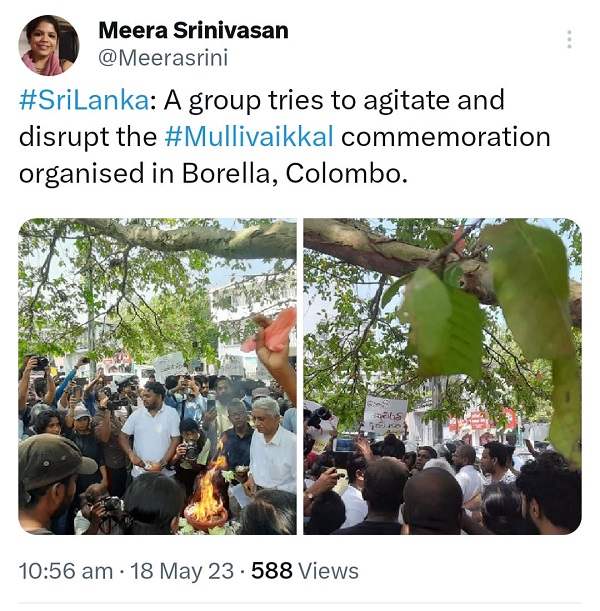The image size is (600, 611).
Task: Follow the #SriLanka hashtag
Action: point(84,100)
